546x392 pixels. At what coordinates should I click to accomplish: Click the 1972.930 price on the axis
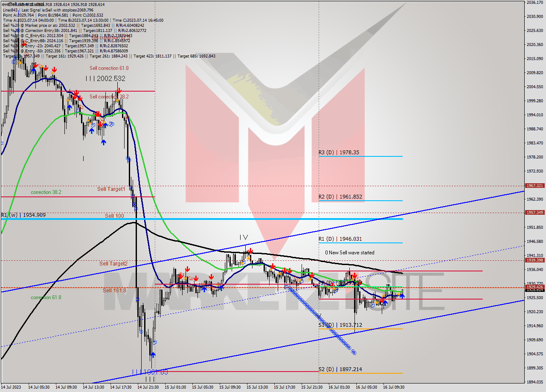click(534, 171)
